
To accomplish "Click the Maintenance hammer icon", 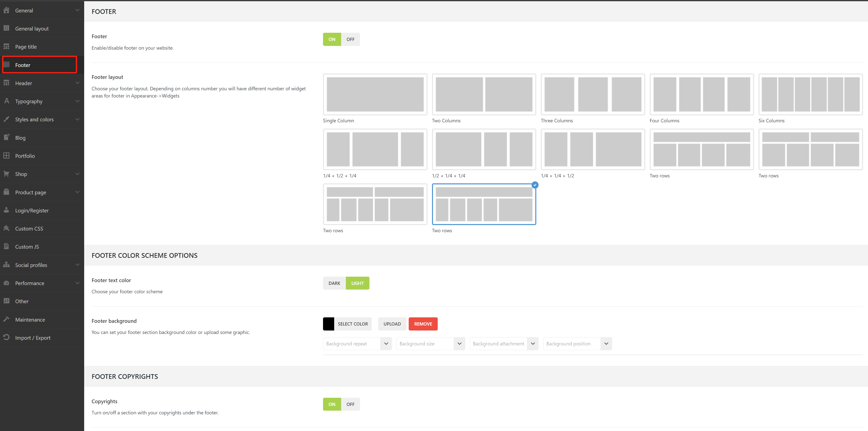I will click(6, 319).
